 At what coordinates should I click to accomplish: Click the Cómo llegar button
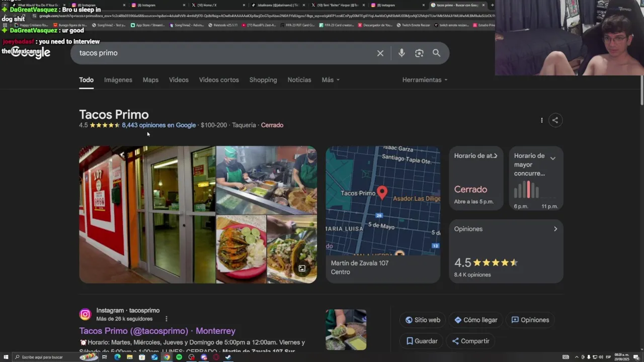coord(475,320)
